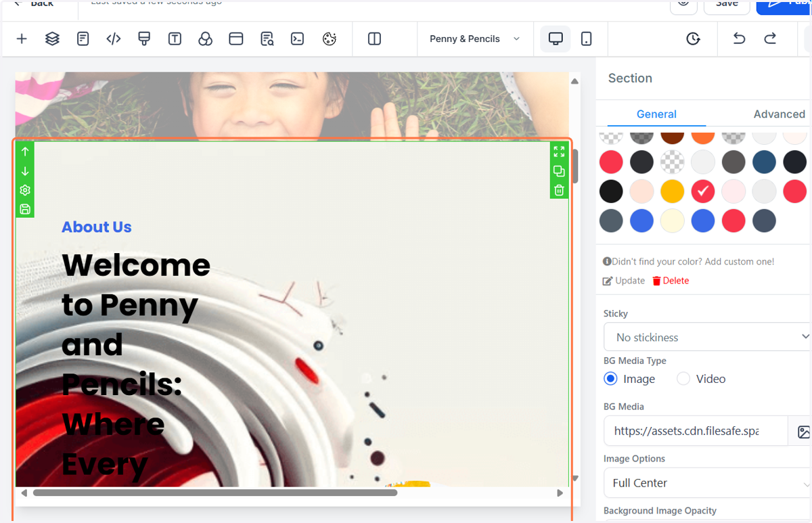Click the info icon beside custom color text
The image size is (812, 523).
pyautogui.click(x=607, y=261)
